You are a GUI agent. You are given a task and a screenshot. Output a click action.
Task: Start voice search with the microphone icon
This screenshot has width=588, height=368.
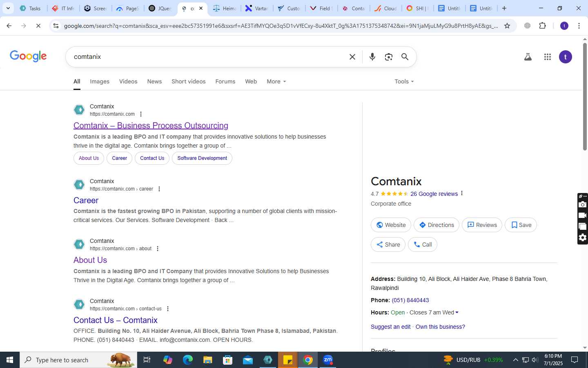(372, 57)
